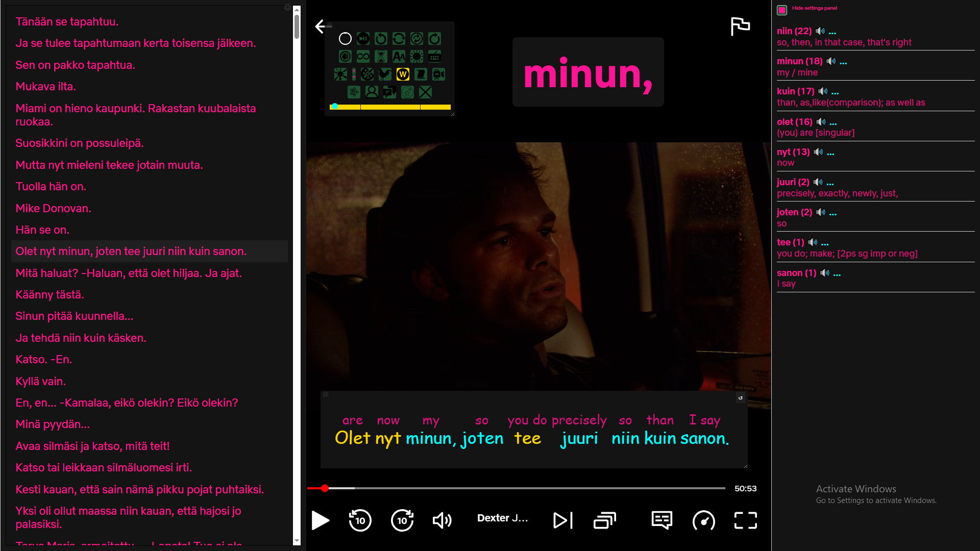Click the volume speaker button
980x551 pixels.
(x=442, y=520)
